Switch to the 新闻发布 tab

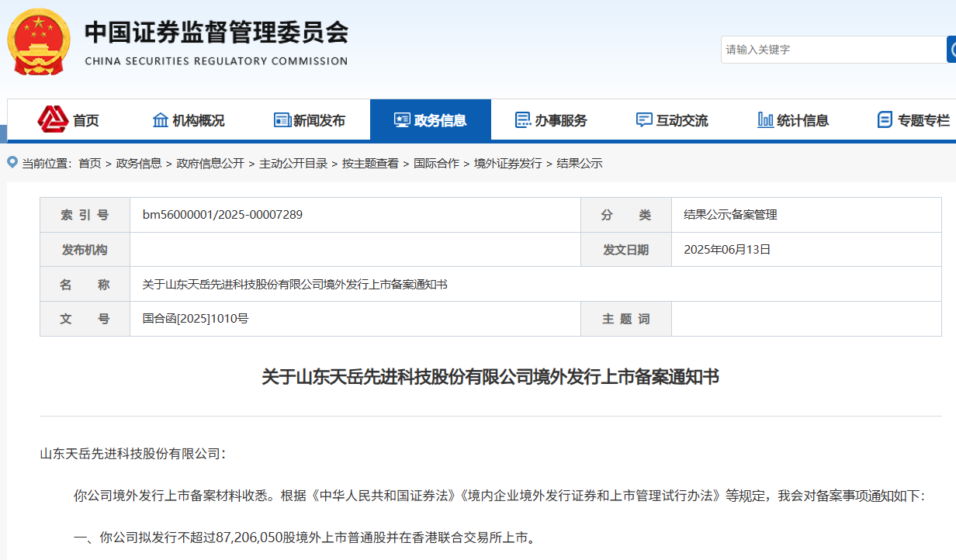tap(310, 120)
